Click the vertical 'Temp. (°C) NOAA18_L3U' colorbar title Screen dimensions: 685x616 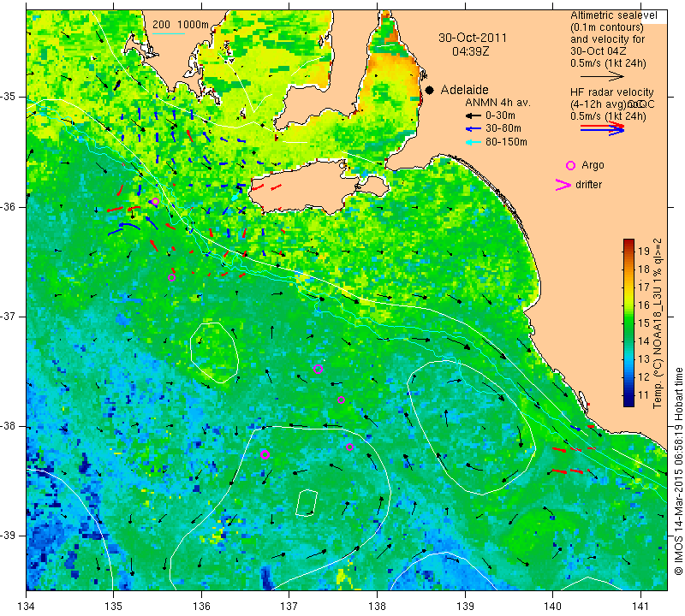(657, 323)
